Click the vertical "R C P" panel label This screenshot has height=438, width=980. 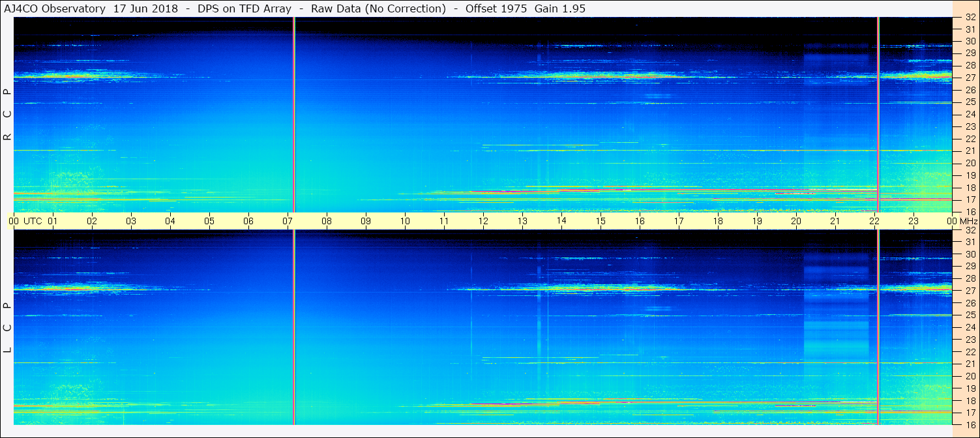(8, 115)
